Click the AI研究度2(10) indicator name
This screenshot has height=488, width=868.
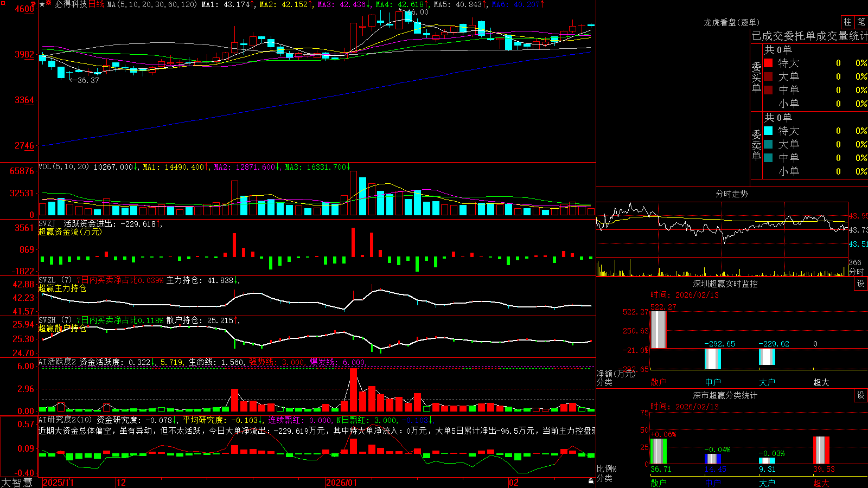pyautogui.click(x=66, y=420)
